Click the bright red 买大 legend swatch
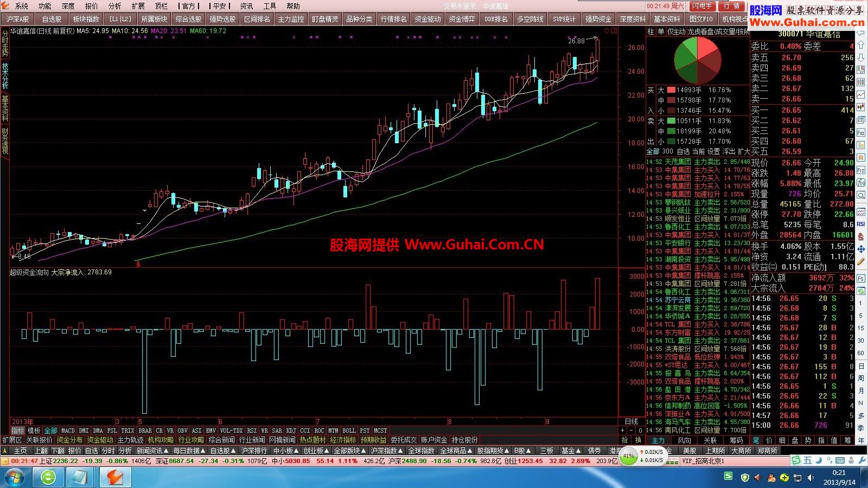This screenshot has width=868, height=488. [x=671, y=90]
